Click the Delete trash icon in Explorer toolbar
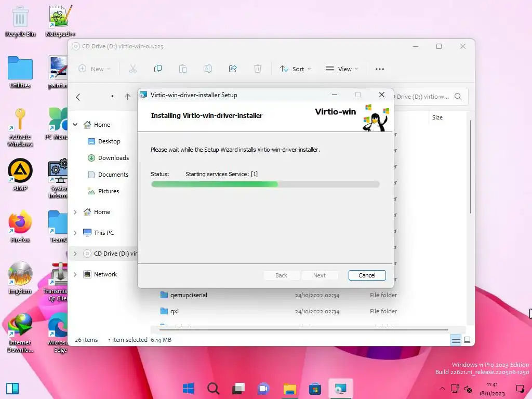The image size is (532, 399). pos(258,69)
